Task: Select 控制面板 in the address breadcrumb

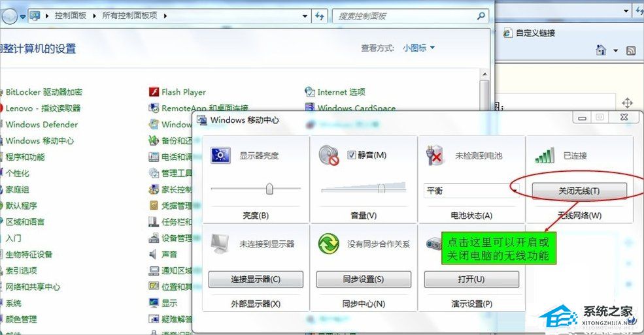Action: pos(71,15)
